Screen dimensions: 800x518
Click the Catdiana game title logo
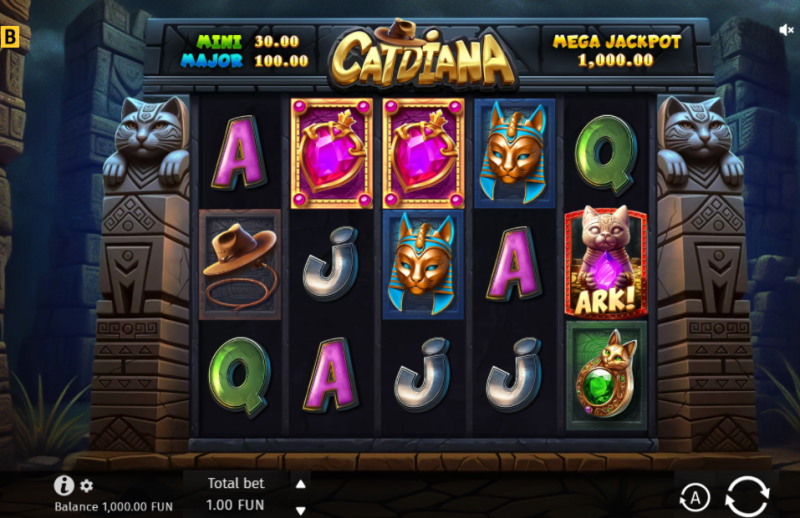point(422,55)
